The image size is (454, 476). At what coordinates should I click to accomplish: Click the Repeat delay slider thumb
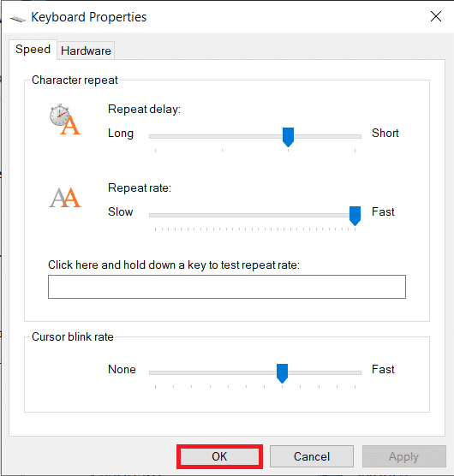(288, 137)
